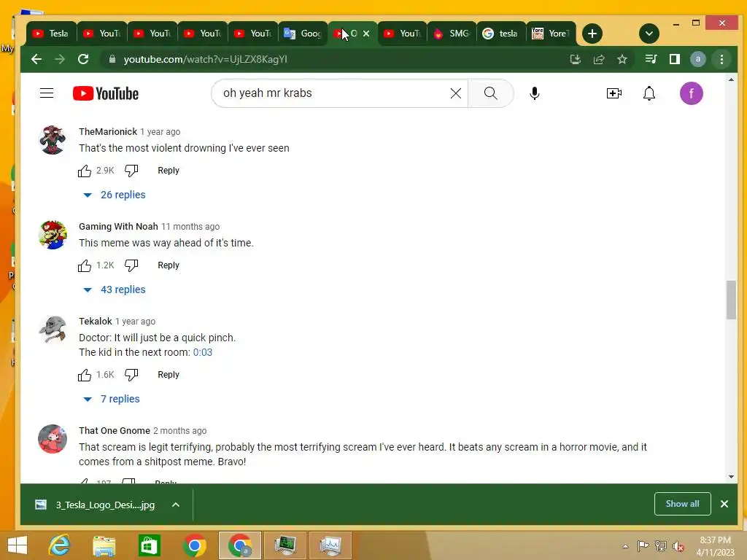Dislike Gaming With Noah's comment
This screenshot has height=560, width=747.
pyautogui.click(x=131, y=265)
